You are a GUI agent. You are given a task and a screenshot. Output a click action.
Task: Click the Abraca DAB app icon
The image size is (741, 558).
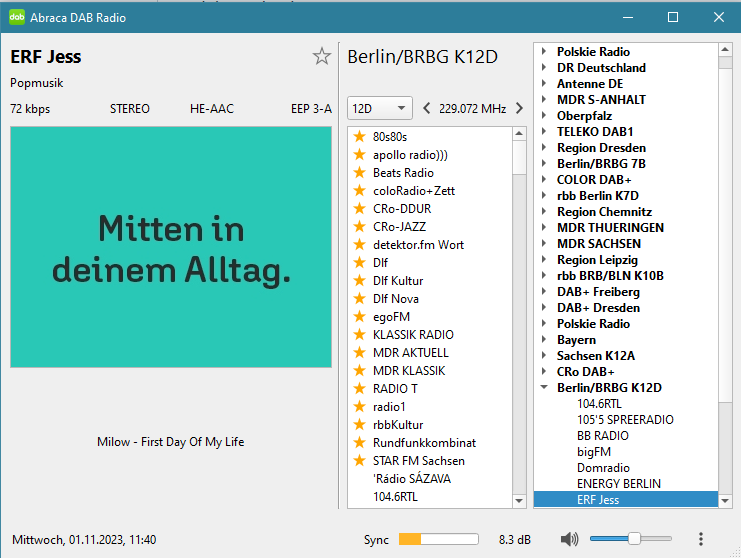click(x=17, y=17)
